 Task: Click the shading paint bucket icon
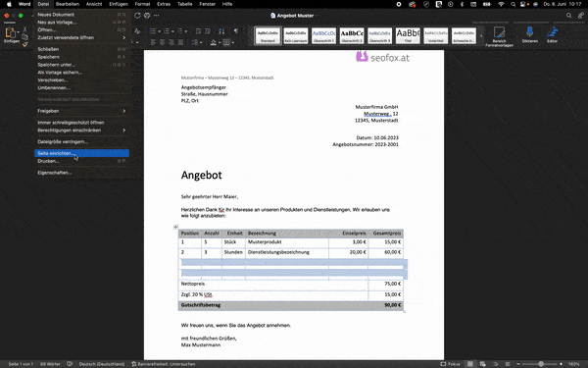pos(214,42)
